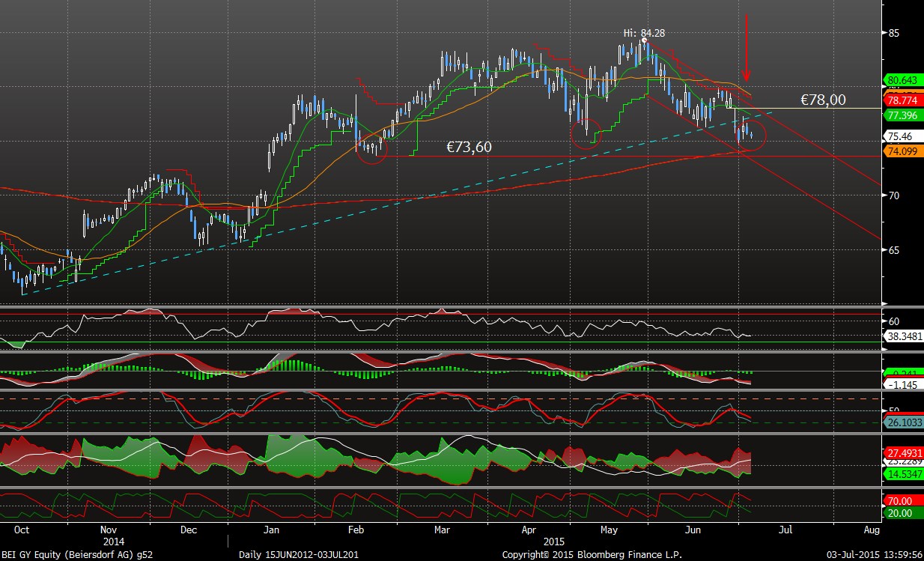The image size is (924, 561).
Task: Click the green 14.5347 indicator tag
Action: pyautogui.click(x=904, y=475)
